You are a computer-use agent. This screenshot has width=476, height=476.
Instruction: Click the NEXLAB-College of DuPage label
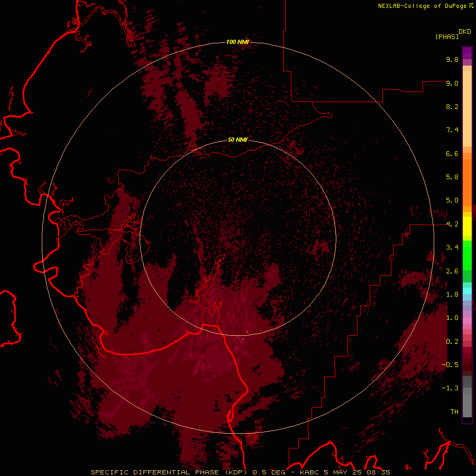coord(423,6)
